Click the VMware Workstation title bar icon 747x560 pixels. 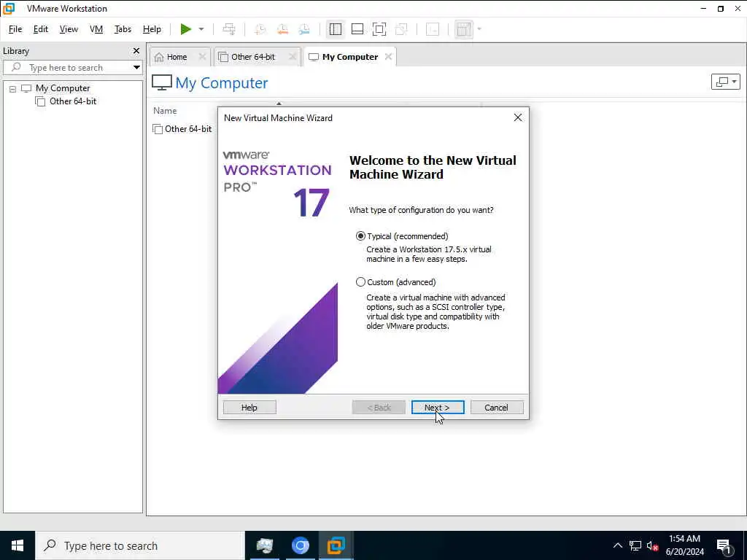[x=9, y=9]
